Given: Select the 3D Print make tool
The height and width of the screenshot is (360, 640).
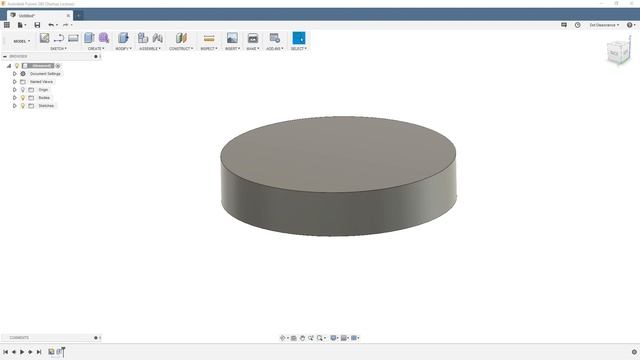Looking at the screenshot, I should 253,38.
